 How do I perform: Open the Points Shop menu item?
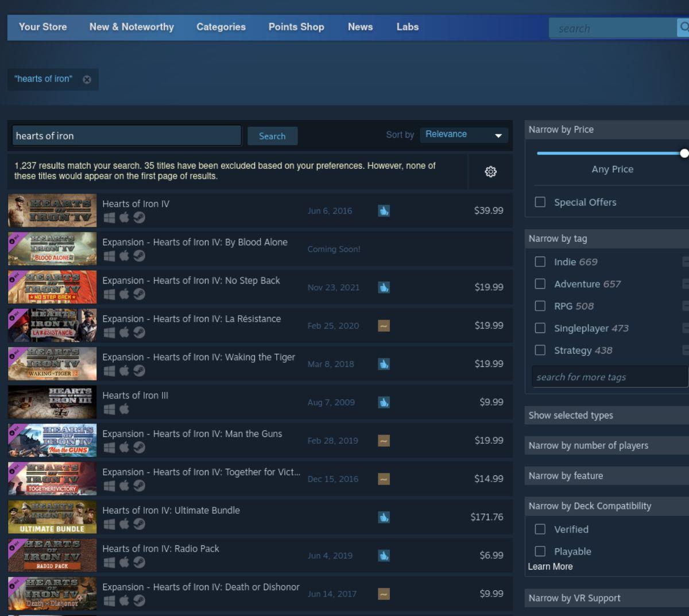296,27
